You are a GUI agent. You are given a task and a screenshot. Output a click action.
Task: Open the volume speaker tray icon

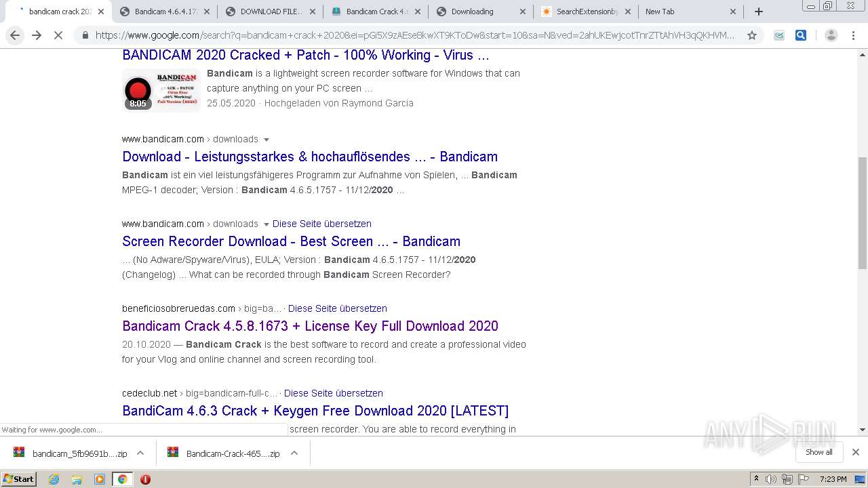pos(771,479)
